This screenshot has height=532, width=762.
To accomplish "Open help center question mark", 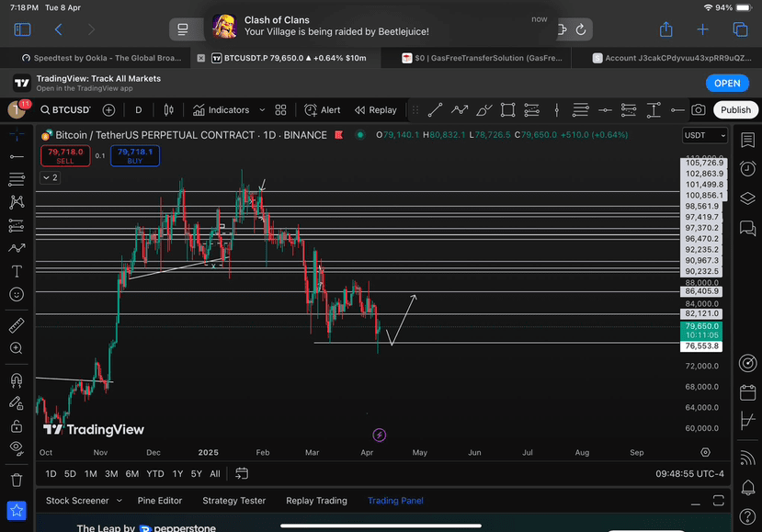I will click(747, 516).
